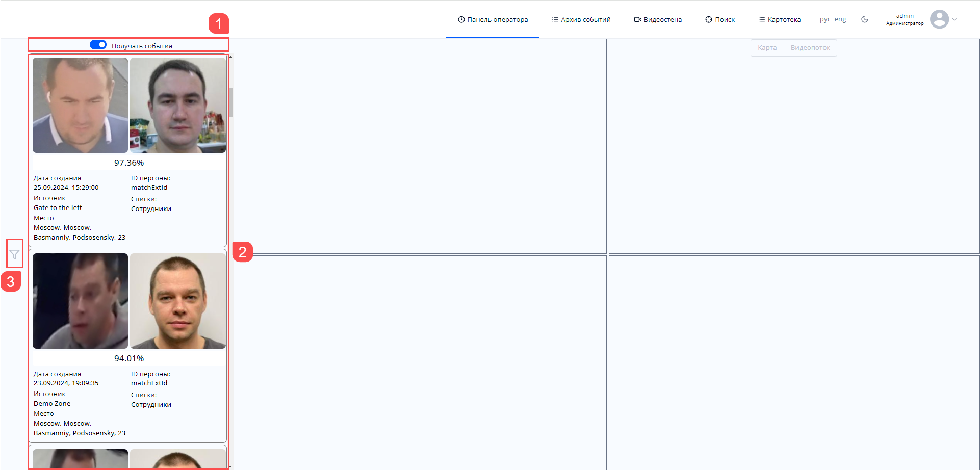The height and width of the screenshot is (470, 980).
Task: Click the events list scrollbar thumb
Action: tap(231, 102)
